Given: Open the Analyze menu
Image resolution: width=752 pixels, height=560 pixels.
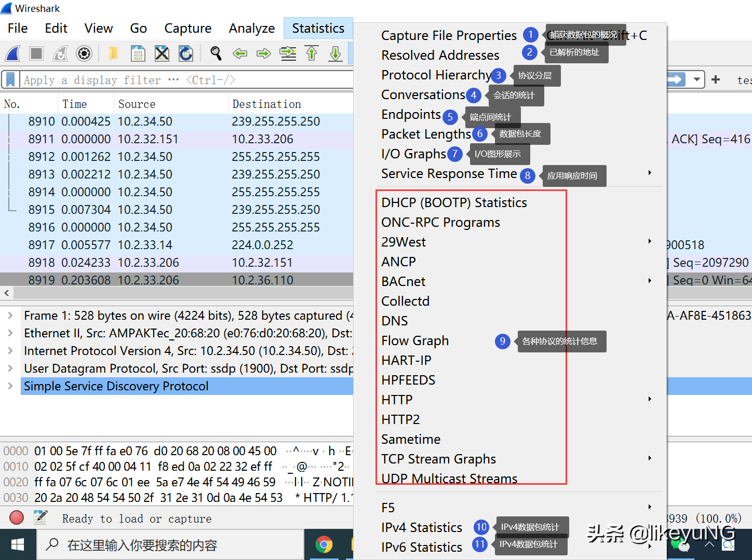Looking at the screenshot, I should pos(252,28).
